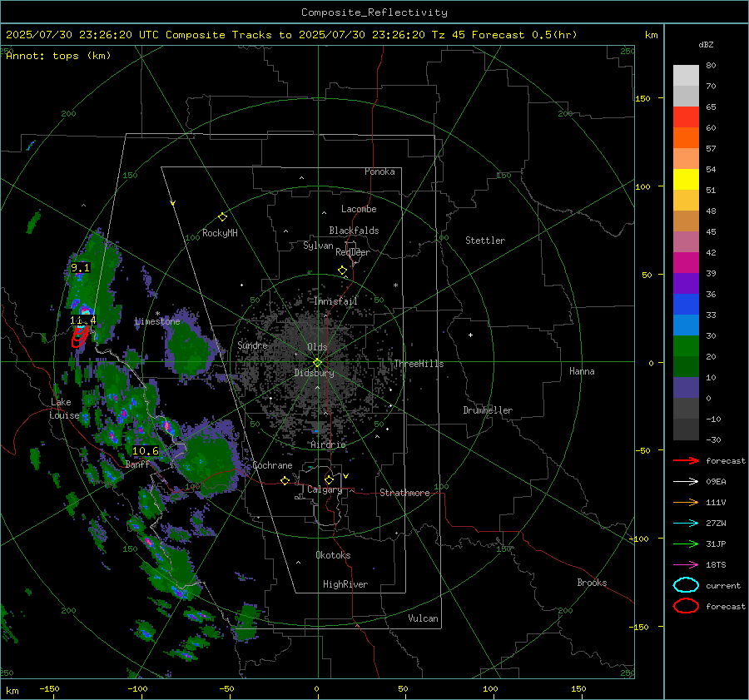
Task: Click the Olds city label
Action: (x=317, y=346)
